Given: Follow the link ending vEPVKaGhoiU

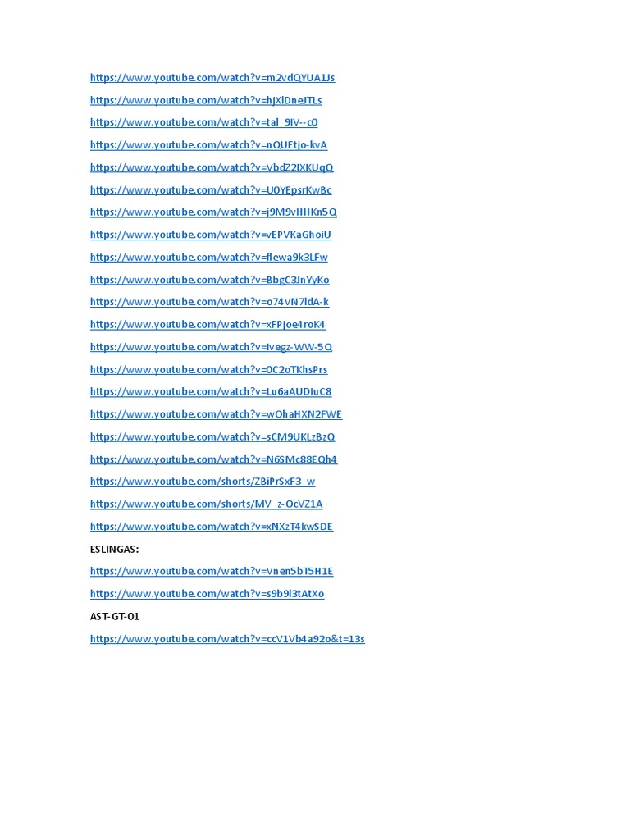Looking at the screenshot, I should click(211, 235).
